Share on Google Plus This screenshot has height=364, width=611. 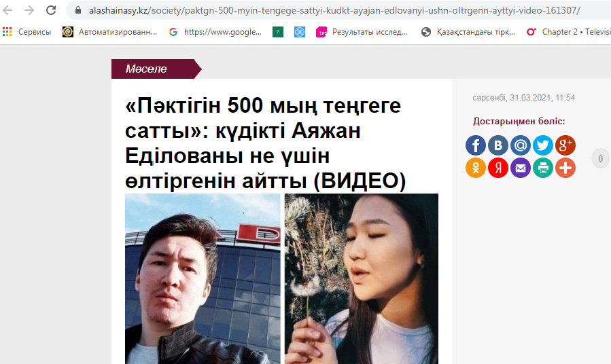(x=565, y=145)
